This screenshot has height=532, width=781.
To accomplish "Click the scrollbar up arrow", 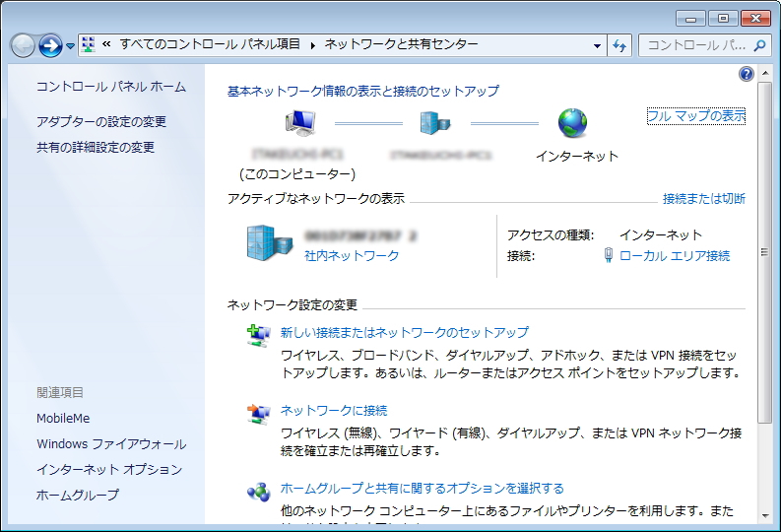I will click(764, 74).
